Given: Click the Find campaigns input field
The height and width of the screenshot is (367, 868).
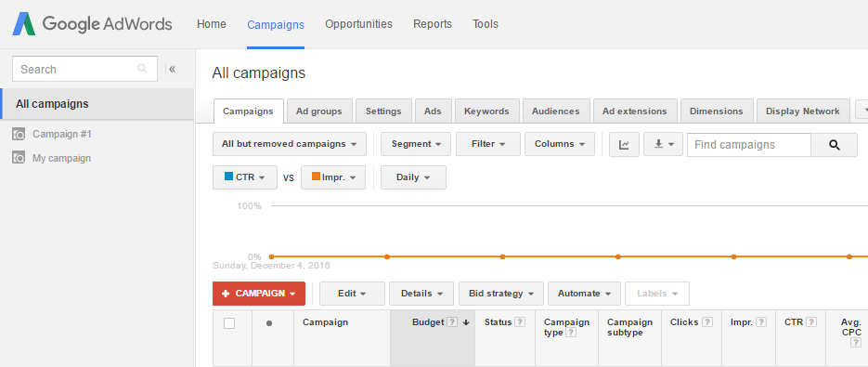Looking at the screenshot, I should [x=749, y=145].
